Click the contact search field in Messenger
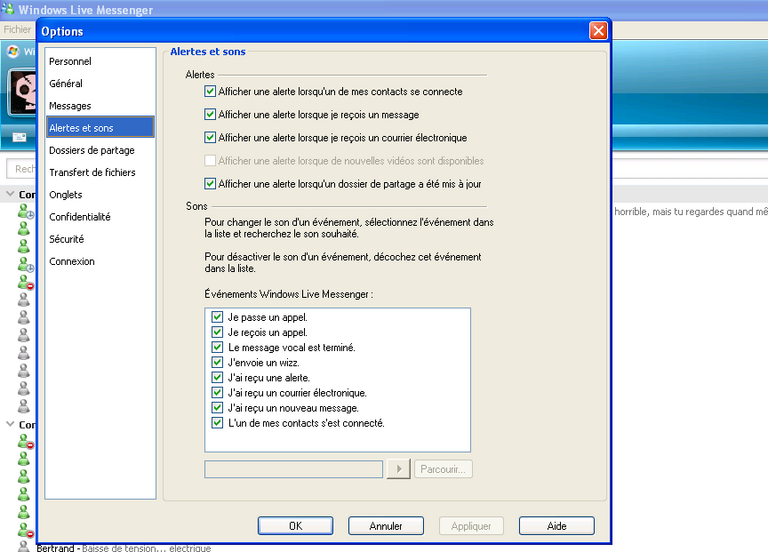Screen dimensions: 768x552 pos(22,169)
